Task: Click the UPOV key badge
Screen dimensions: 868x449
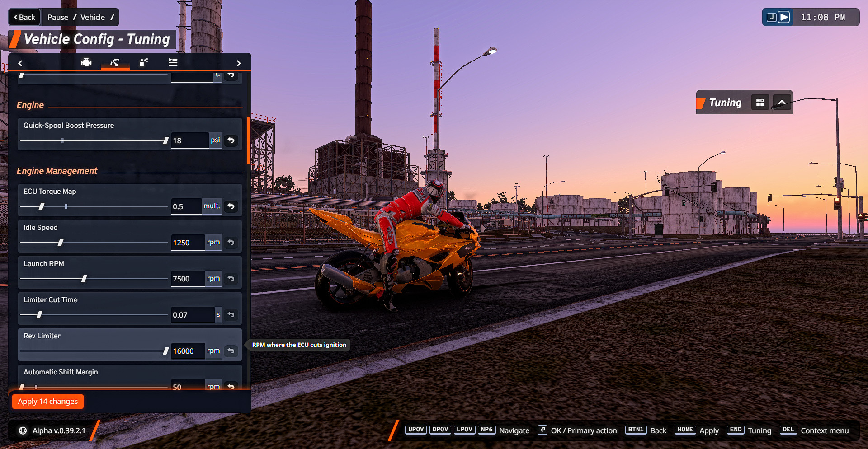Action: pos(416,430)
